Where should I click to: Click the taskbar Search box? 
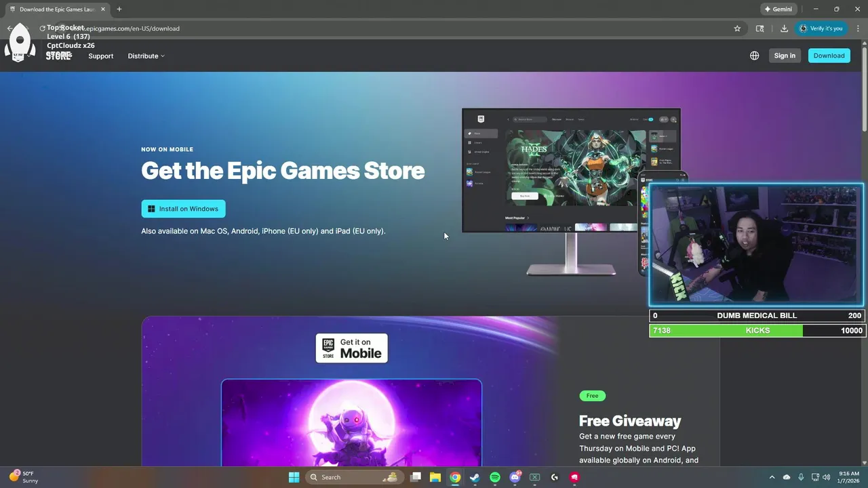[353, 477]
